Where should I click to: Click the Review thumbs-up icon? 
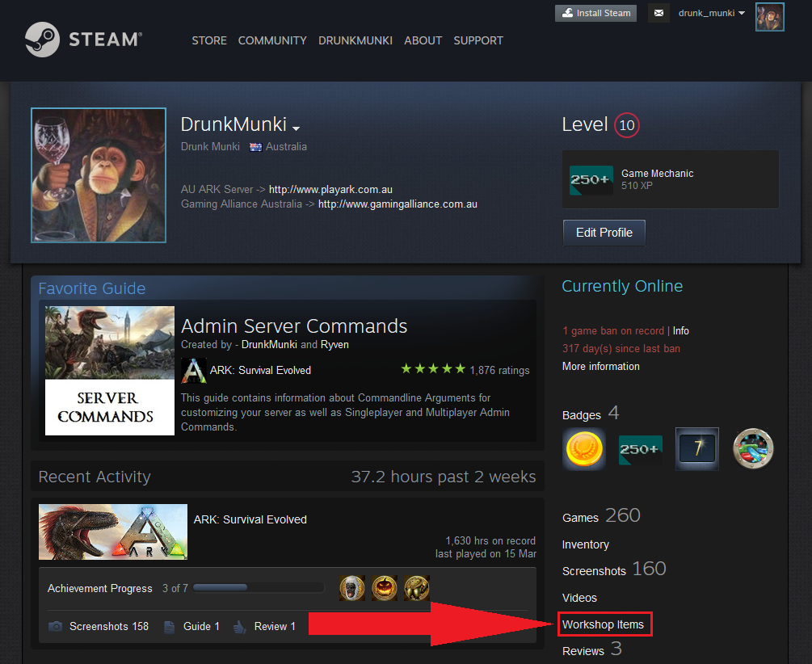(239, 627)
